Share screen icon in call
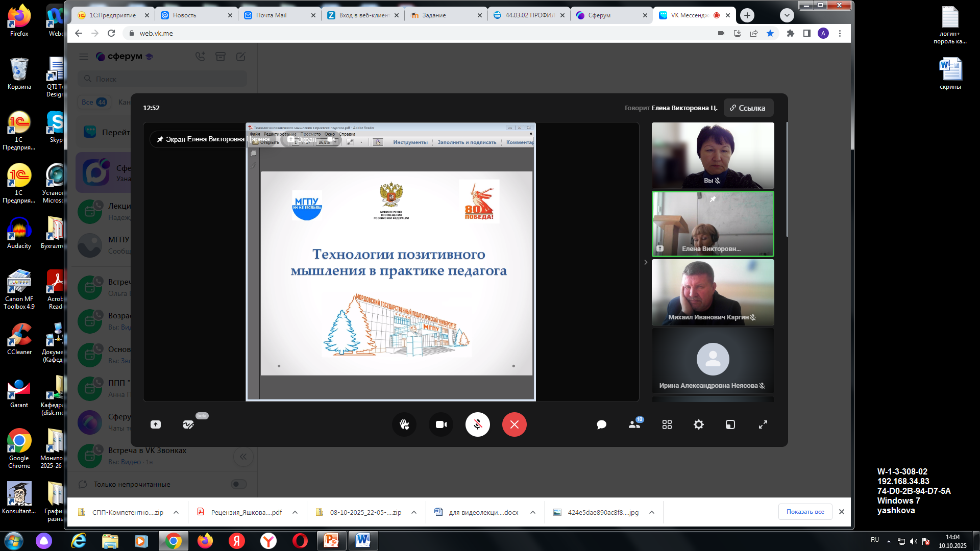This screenshot has height=551, width=980. [156, 424]
